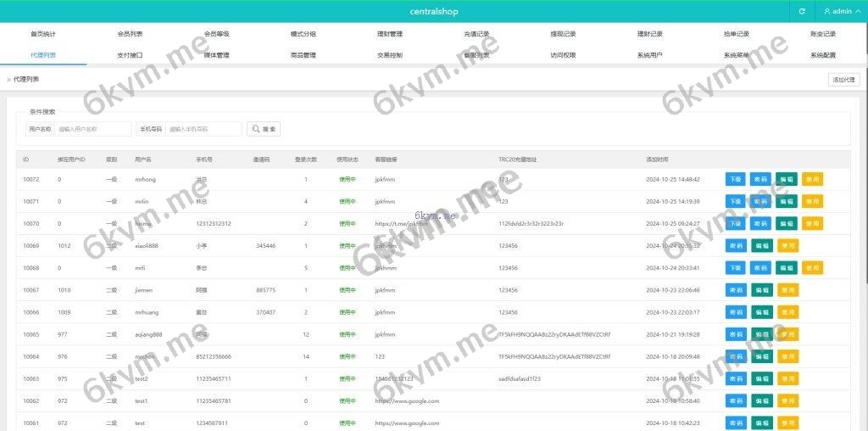Screen dimensions: 868x431
Task: Click the search 搜索 magnifier button
Action: (x=263, y=129)
